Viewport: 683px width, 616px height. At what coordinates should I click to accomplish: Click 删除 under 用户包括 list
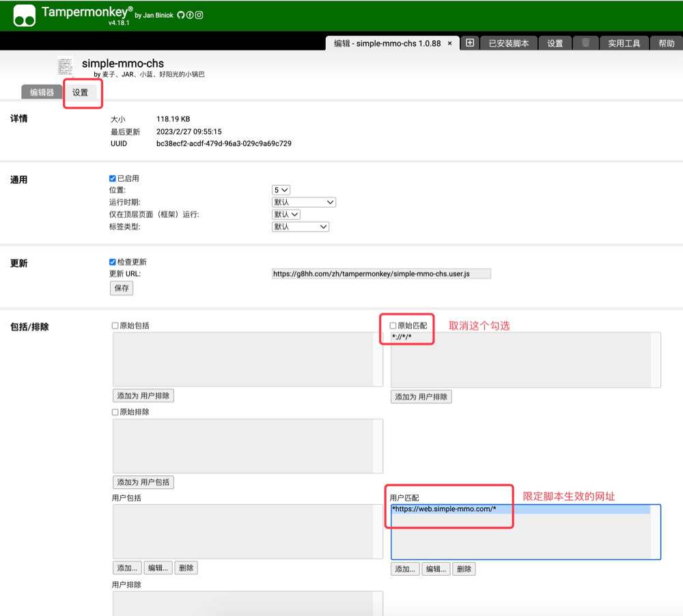point(186,568)
